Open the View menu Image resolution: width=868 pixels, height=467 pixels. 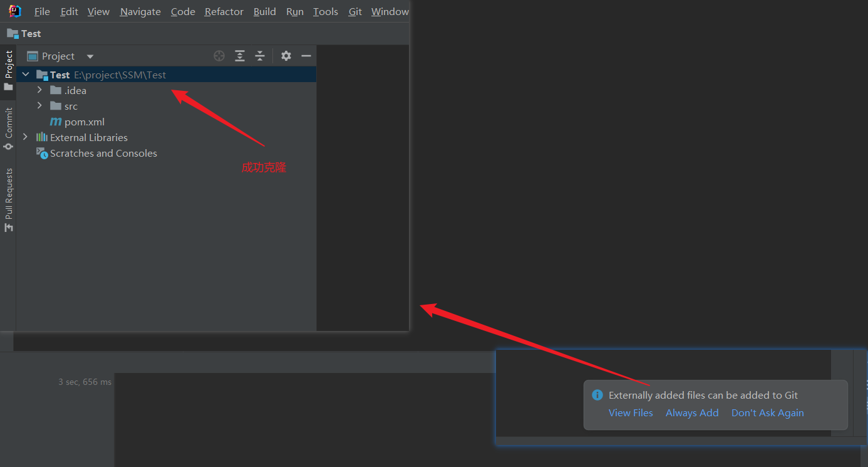tap(98, 12)
